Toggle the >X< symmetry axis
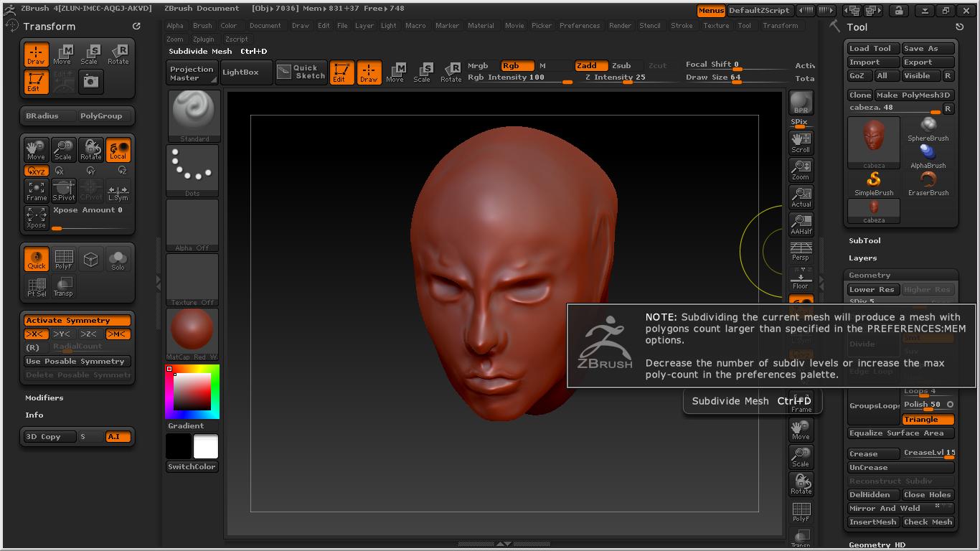Viewport: 980px width, 551px height. pos(36,334)
